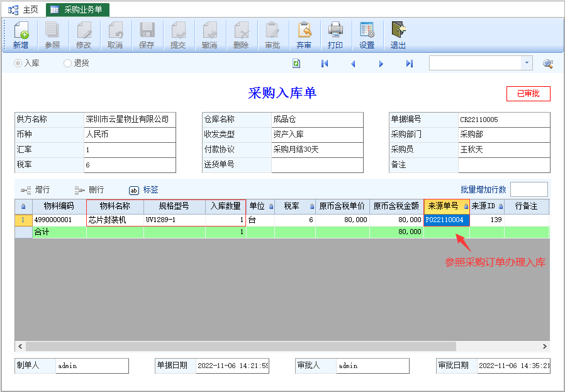The width and height of the screenshot is (565, 392).
Task: Click the 合计 total row label
Action: click(42, 232)
